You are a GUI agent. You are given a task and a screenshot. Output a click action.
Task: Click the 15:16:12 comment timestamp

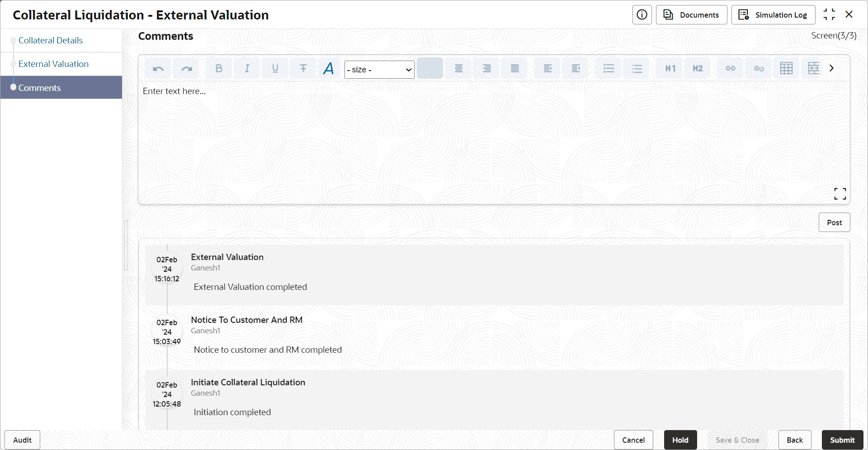point(167,279)
